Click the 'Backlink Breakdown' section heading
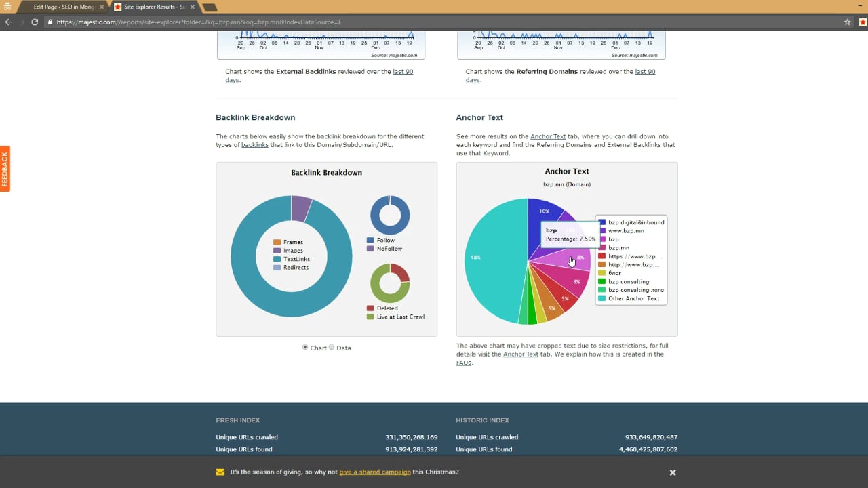Image resolution: width=868 pixels, height=488 pixels. point(256,117)
